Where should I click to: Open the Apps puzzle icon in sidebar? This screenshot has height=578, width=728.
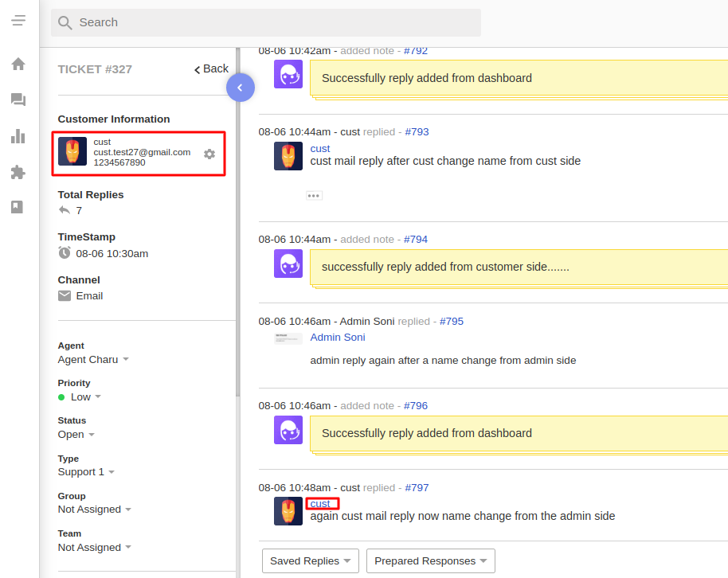point(18,172)
